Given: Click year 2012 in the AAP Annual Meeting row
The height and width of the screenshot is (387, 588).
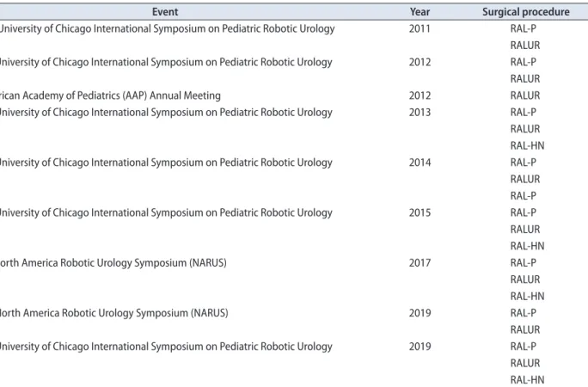Looking at the screenshot, I should pyautogui.click(x=420, y=95).
